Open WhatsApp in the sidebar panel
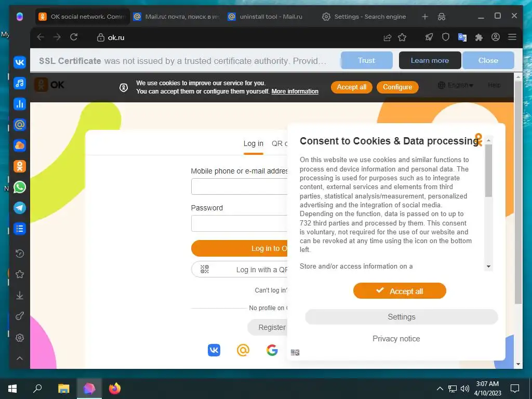The image size is (532, 399). pyautogui.click(x=20, y=187)
